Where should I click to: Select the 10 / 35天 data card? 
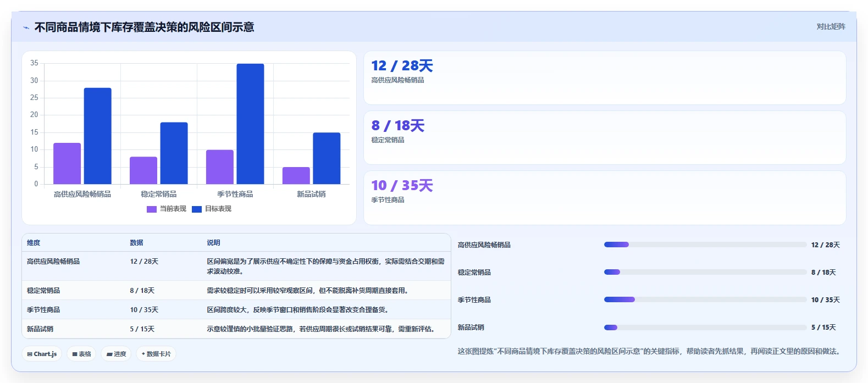[605, 198]
